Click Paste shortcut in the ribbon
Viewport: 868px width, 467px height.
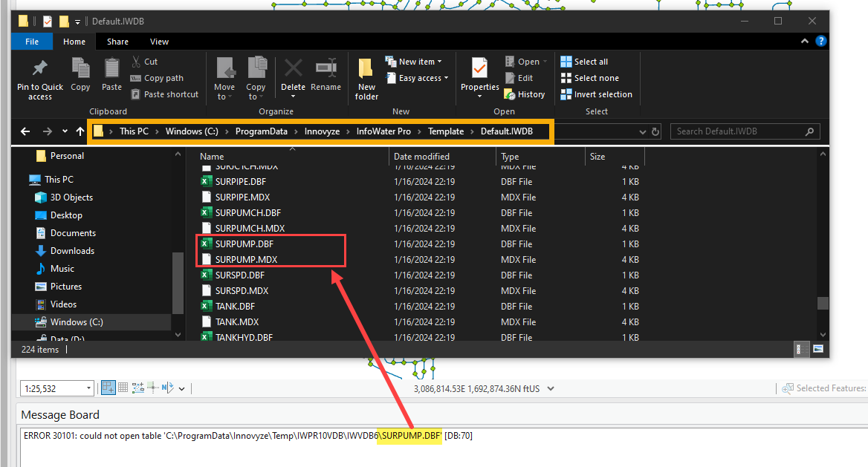(164, 94)
